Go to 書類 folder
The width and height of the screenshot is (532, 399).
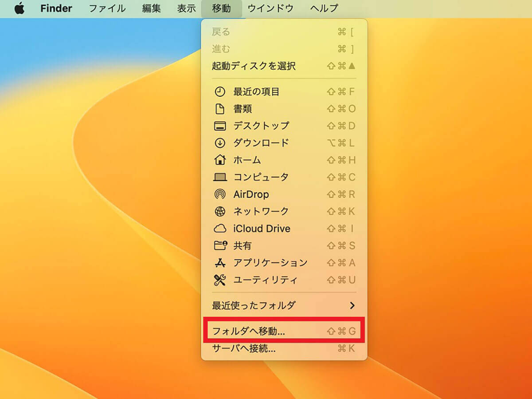[x=284, y=109]
